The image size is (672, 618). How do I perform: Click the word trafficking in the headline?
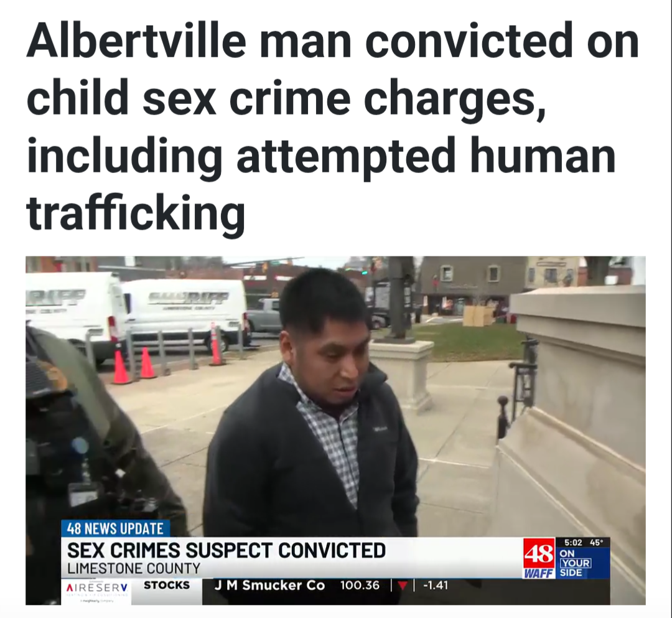coord(136,213)
